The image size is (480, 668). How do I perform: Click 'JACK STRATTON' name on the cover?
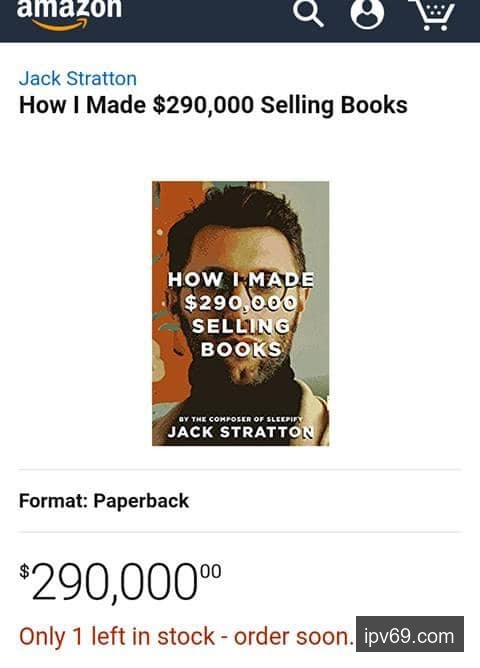point(241,432)
